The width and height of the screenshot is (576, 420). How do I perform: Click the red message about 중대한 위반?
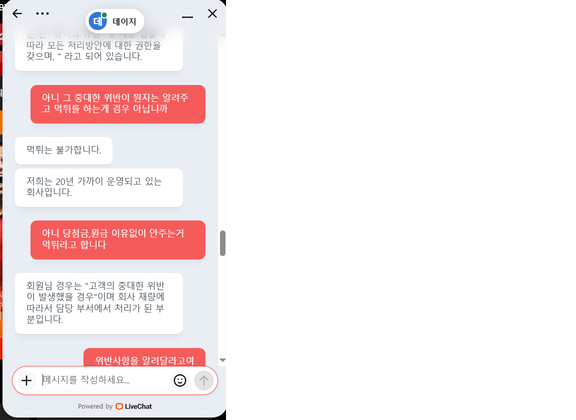pyautogui.click(x=118, y=104)
